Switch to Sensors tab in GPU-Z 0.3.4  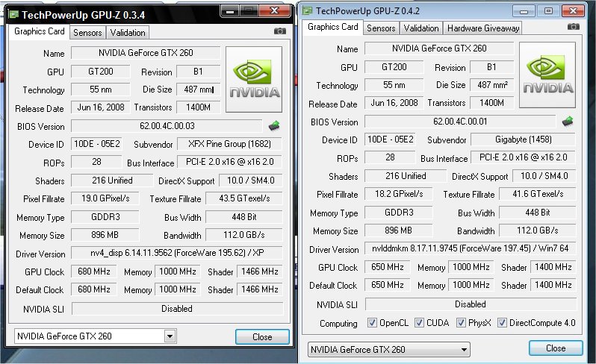pyautogui.click(x=87, y=33)
